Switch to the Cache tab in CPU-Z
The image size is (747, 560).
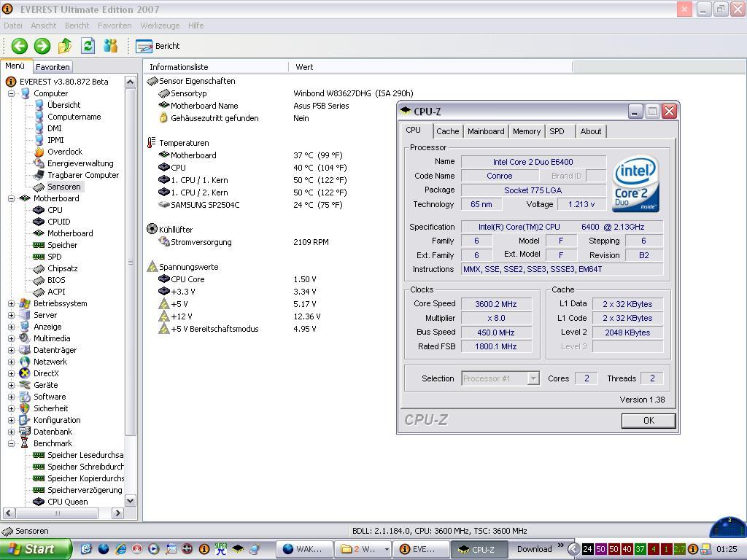(447, 131)
